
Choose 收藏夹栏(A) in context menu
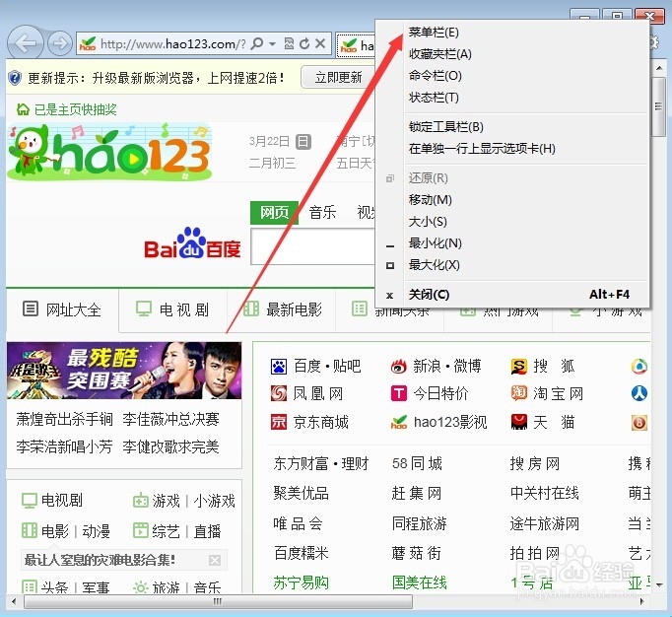click(440, 54)
